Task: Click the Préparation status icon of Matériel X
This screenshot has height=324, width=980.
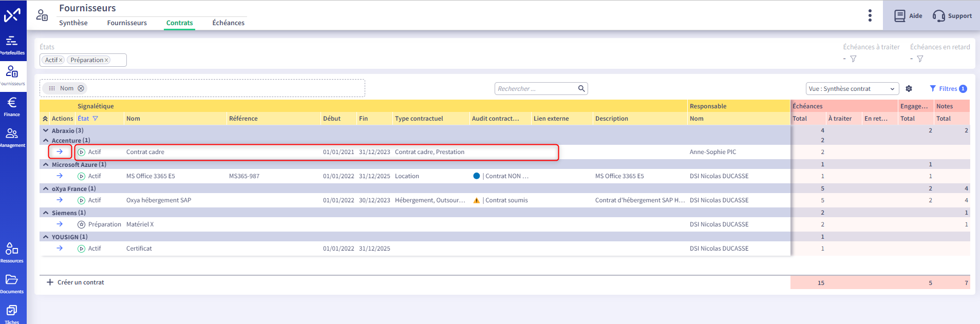Action: click(81, 224)
